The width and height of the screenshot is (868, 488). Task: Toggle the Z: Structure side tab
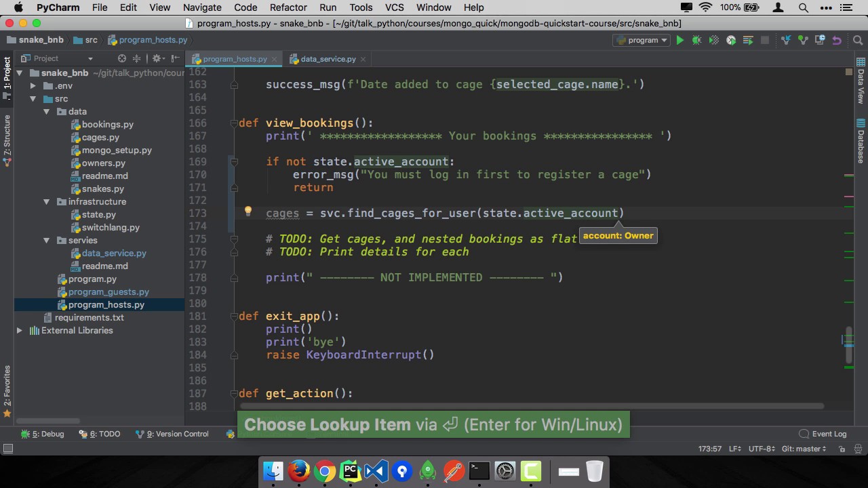tap(7, 140)
